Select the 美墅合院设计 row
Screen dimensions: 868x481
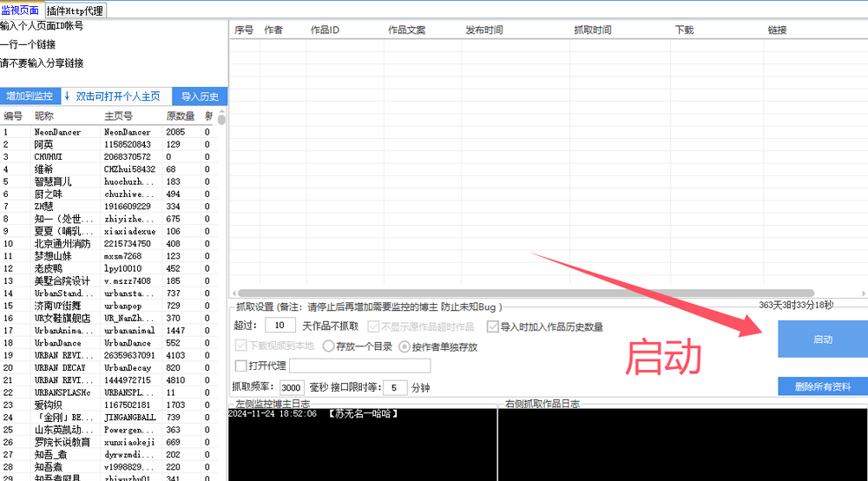click(x=108, y=281)
